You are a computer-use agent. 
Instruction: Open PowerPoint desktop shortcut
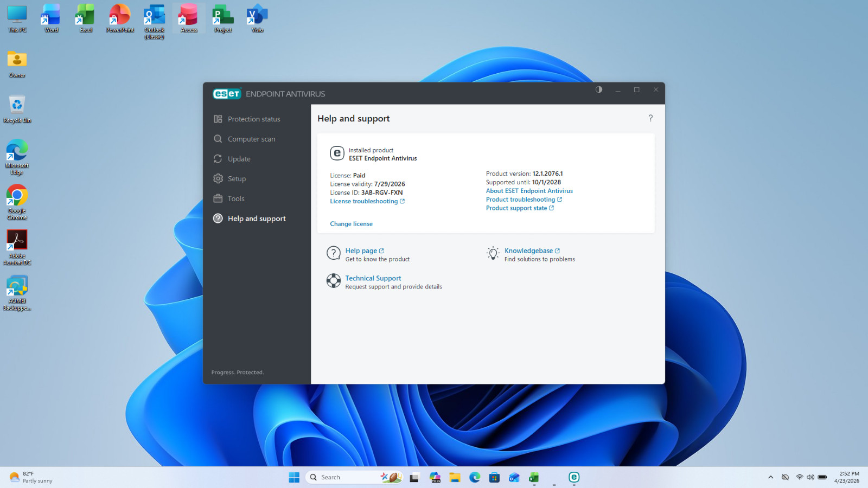coord(120,19)
